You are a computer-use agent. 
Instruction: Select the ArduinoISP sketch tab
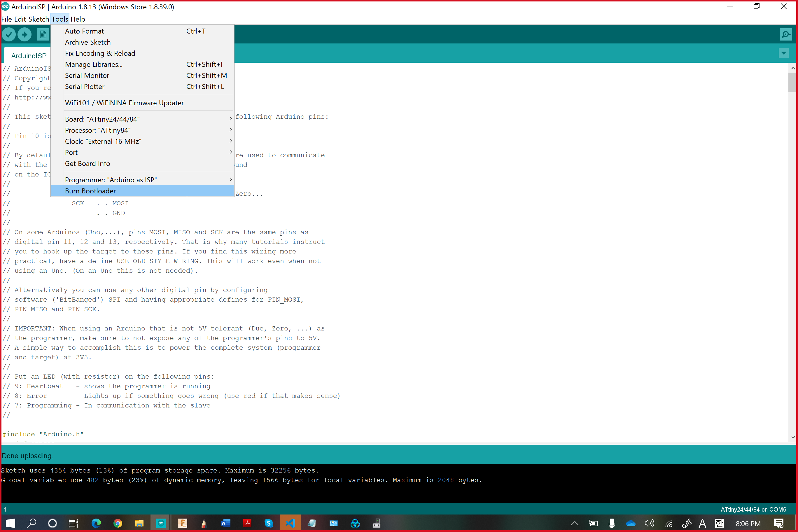[x=29, y=56]
